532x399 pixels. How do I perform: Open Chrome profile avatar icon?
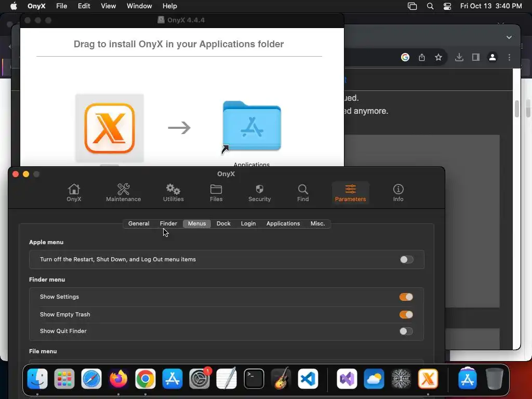point(493,57)
